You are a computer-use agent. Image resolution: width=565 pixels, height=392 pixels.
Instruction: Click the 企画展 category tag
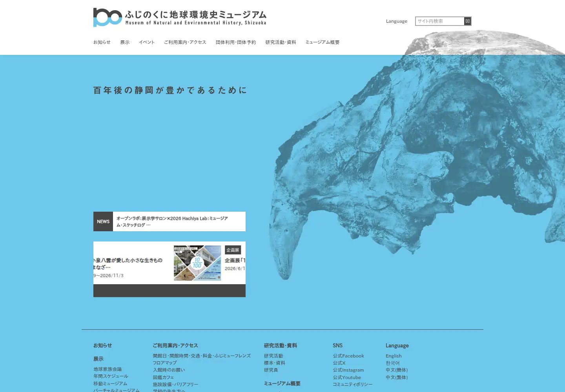233,250
